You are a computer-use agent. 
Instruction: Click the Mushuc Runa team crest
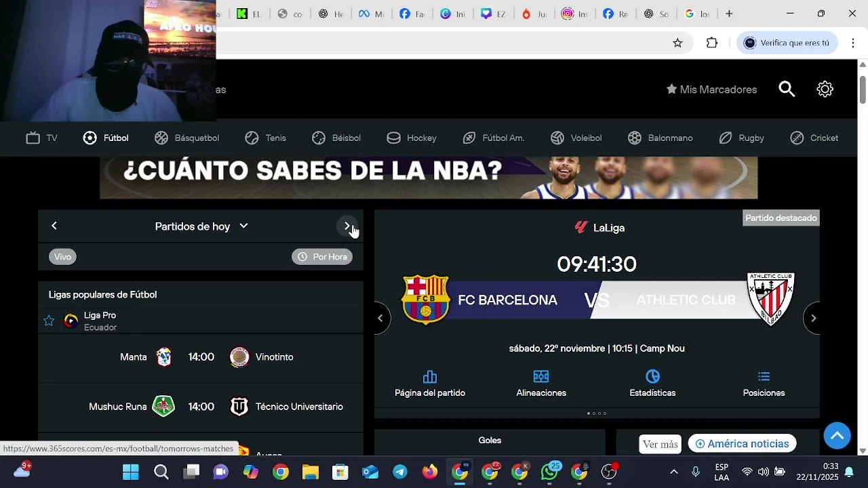[x=163, y=407]
